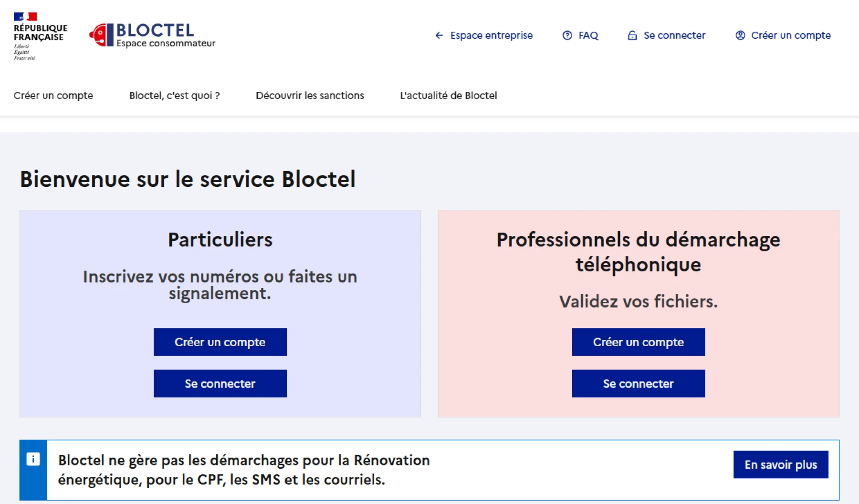This screenshot has width=859, height=504.
Task: Click "Se connecter" in the Particuliers card
Action: [220, 383]
